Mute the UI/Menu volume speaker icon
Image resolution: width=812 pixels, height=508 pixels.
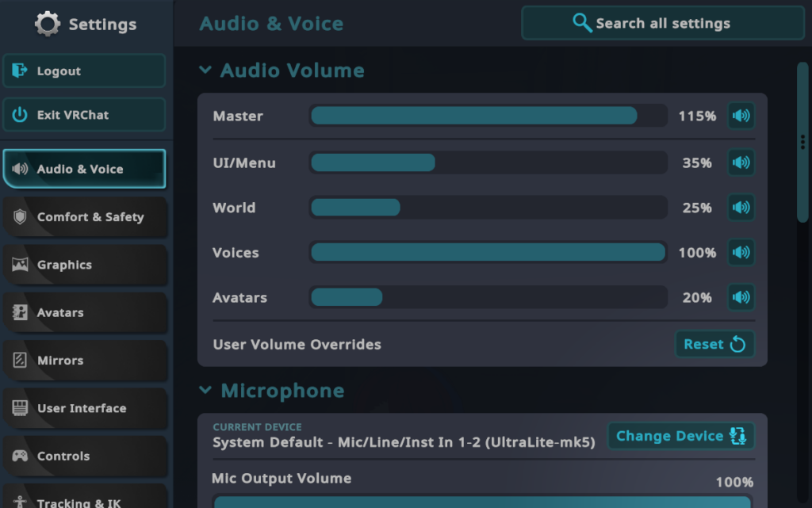(x=741, y=162)
